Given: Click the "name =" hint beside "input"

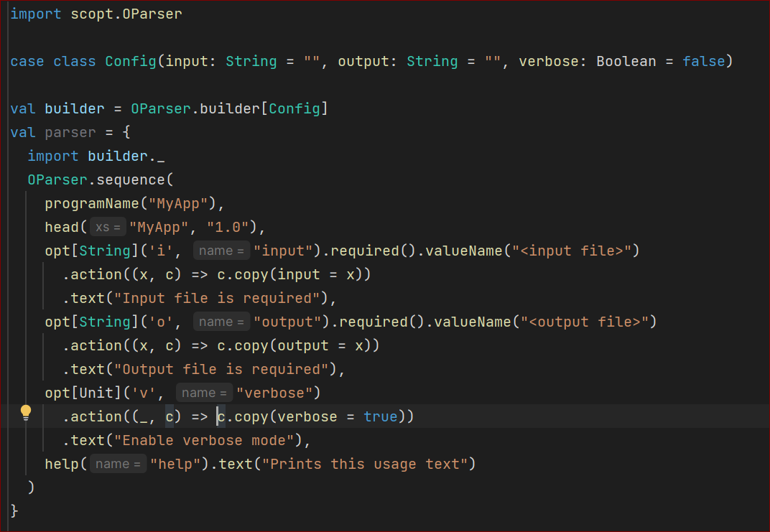Looking at the screenshot, I should pos(221,251).
